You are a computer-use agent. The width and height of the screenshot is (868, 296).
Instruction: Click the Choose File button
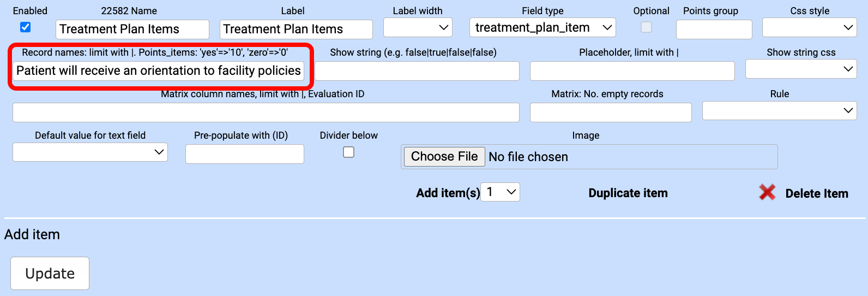tap(444, 157)
